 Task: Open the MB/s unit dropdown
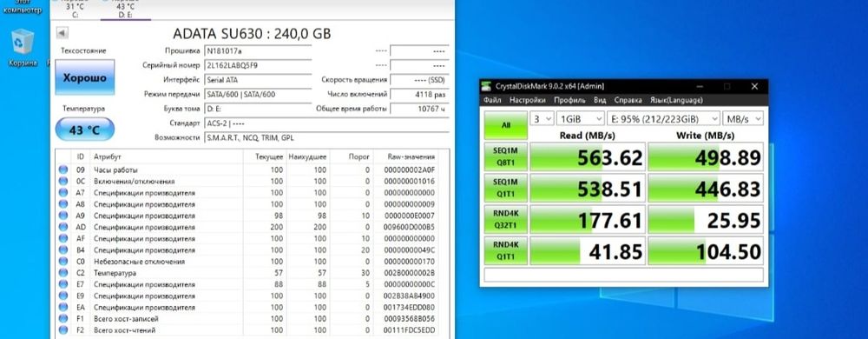pos(743,118)
